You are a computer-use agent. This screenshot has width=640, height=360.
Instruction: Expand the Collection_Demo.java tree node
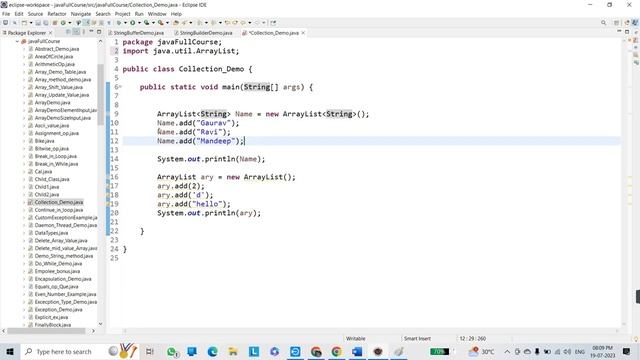click(x=24, y=202)
